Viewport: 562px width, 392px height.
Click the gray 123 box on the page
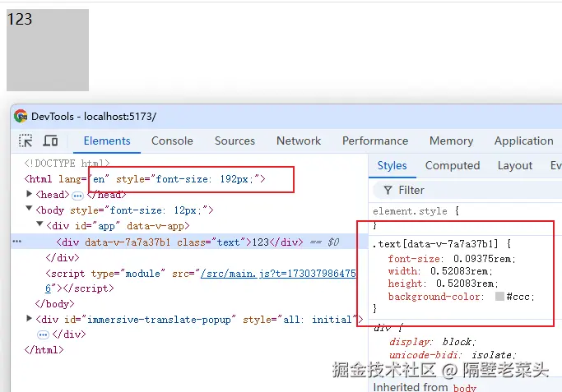point(48,50)
